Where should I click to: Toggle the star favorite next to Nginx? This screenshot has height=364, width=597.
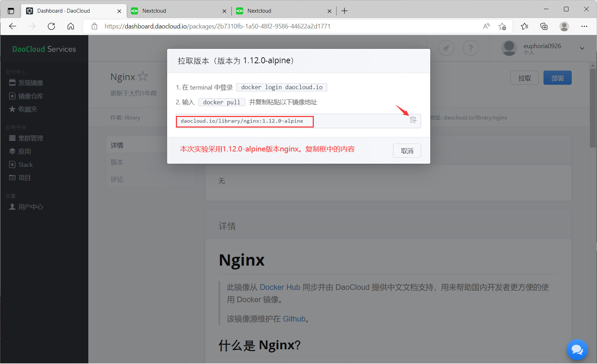143,76
